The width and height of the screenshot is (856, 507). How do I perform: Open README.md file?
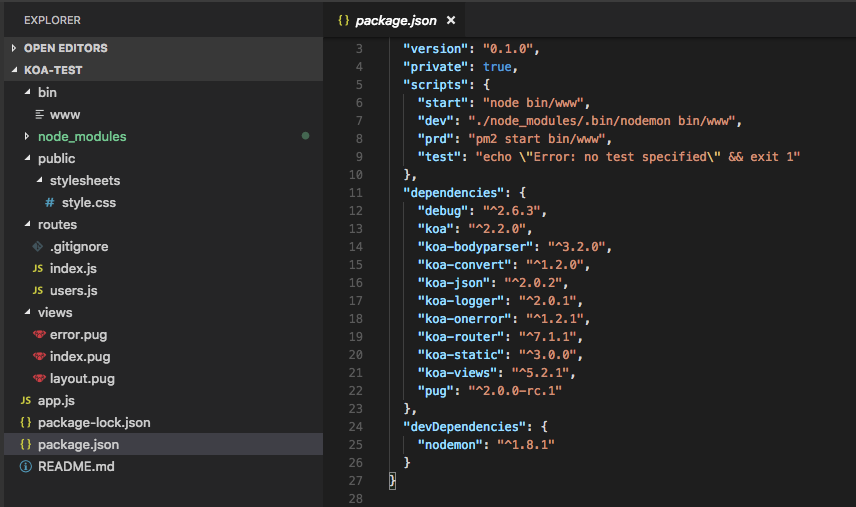(x=76, y=467)
